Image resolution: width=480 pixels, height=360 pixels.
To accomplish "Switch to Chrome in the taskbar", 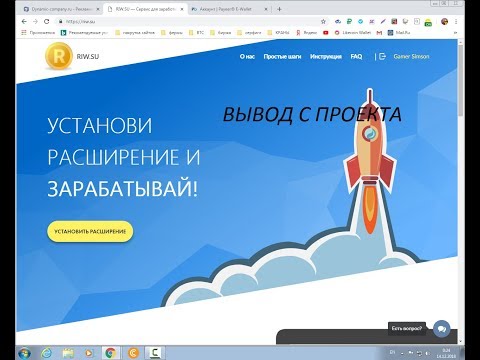I will [x=111, y=353].
